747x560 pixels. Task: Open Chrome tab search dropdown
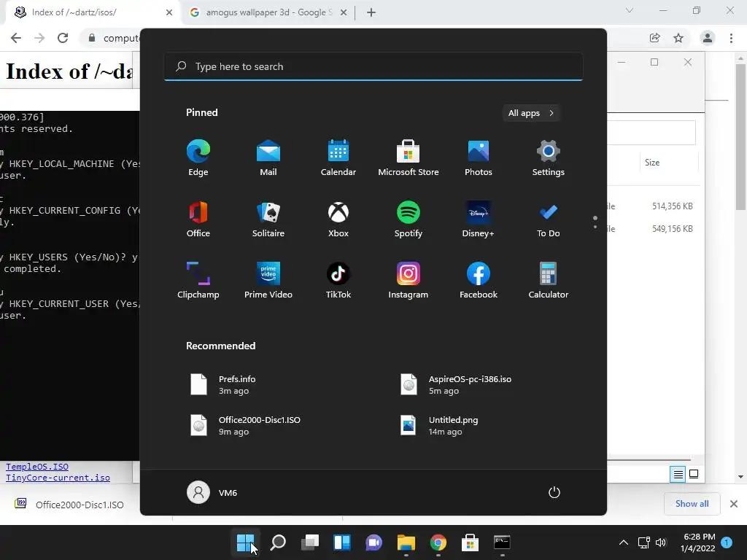coord(630,10)
